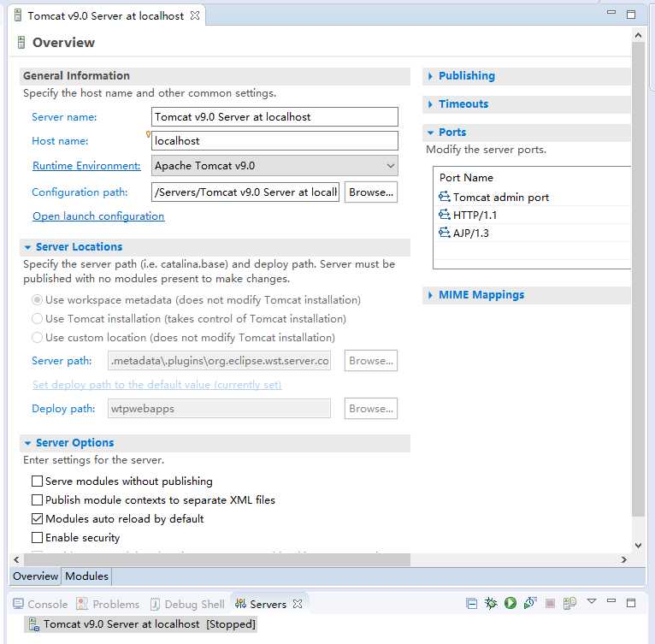Close the Tomcat v9.0 Server editor tab
Viewport: 655px width, 644px height.
click(195, 16)
